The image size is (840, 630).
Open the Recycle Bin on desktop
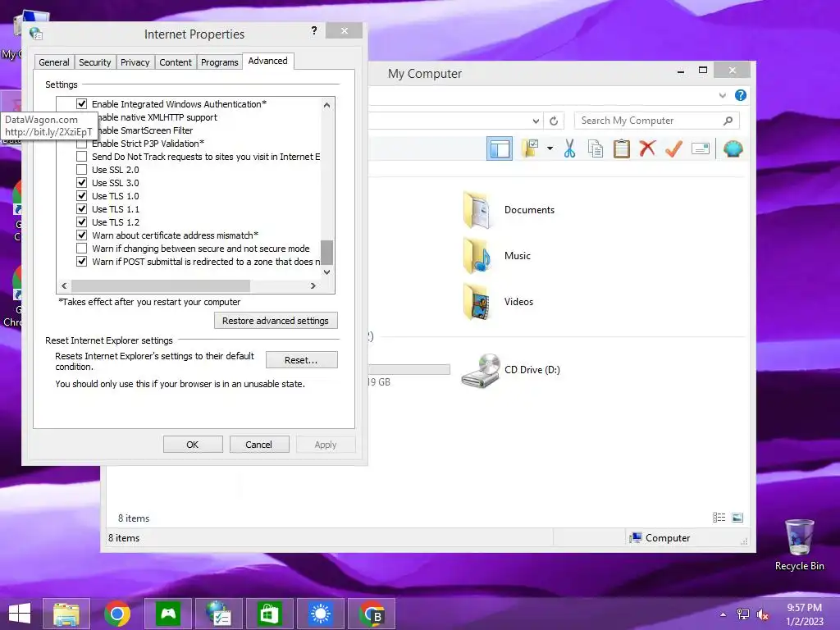[x=799, y=545]
